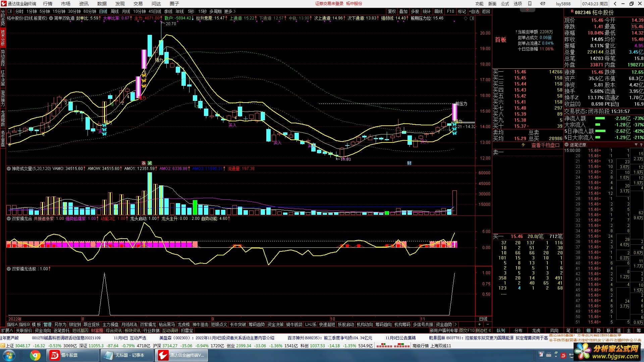The height and width of the screenshot is (362, 644).
Task: Open the message envelope icon
Action: pos(543,4)
